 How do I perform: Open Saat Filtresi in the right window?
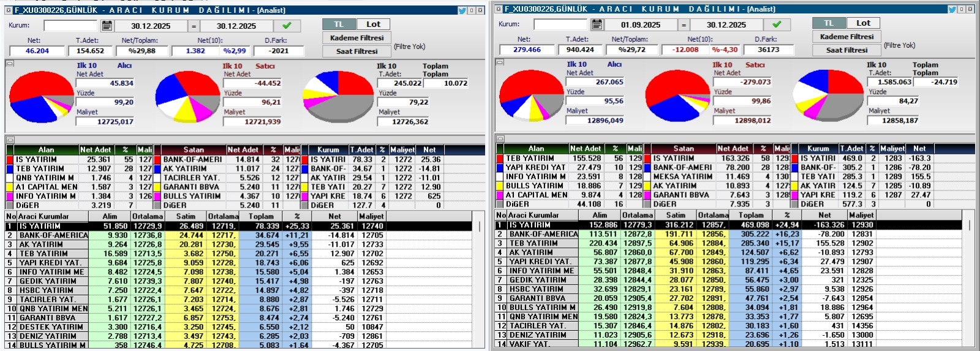point(846,50)
